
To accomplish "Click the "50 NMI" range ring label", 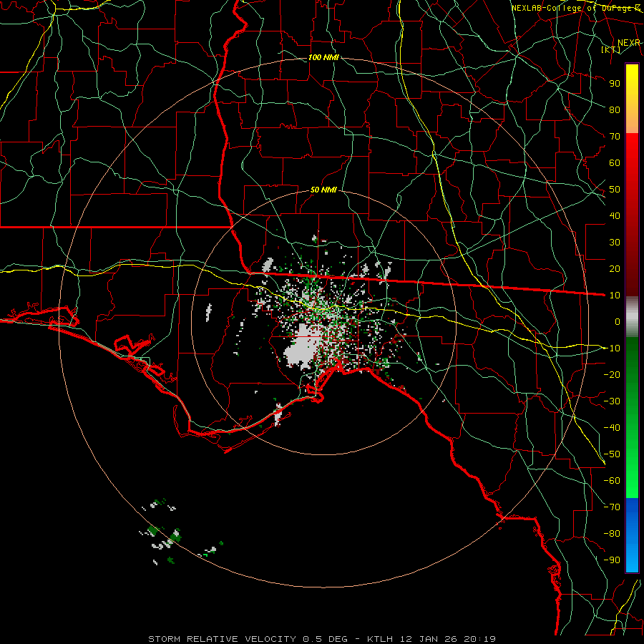I will pyautogui.click(x=323, y=190).
